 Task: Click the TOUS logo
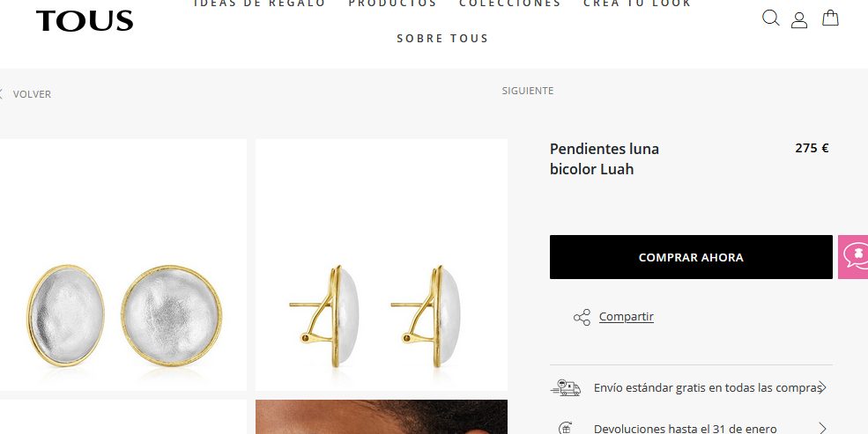[x=85, y=21]
